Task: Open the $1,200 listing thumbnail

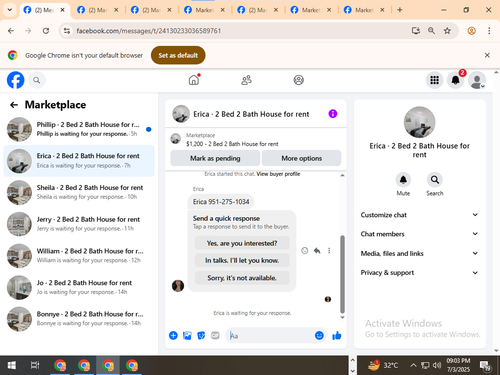Action: coord(176,138)
